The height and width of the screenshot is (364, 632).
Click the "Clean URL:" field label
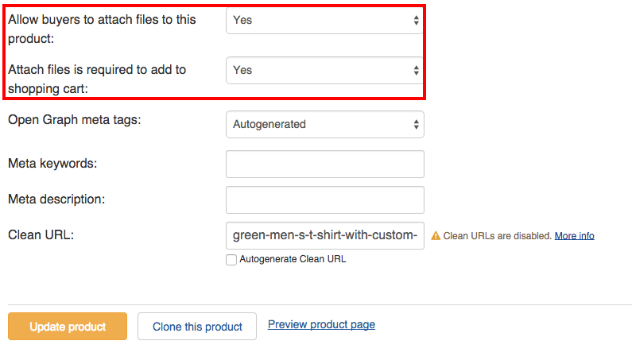click(41, 234)
